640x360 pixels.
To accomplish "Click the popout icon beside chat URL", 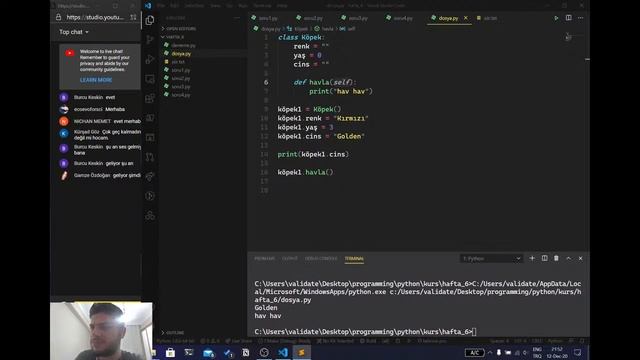I will [133, 17].
